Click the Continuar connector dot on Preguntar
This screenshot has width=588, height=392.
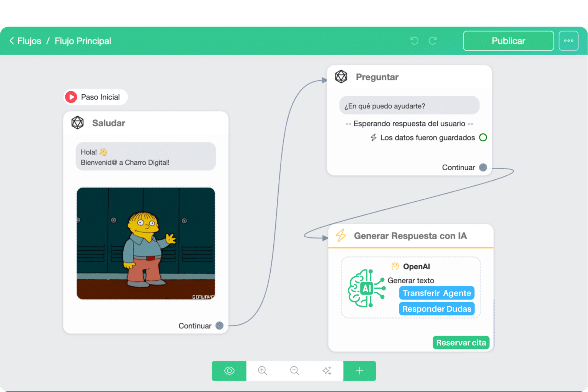483,167
